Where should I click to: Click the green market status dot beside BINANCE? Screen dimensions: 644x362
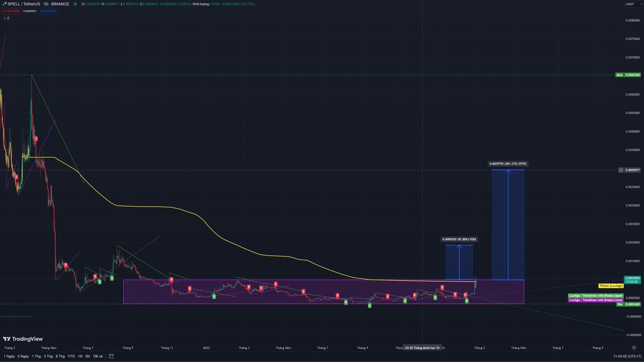tap(75, 4)
